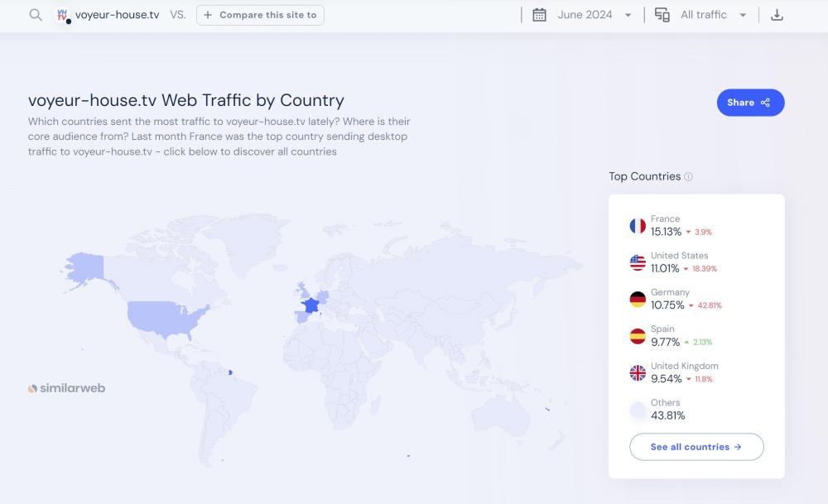Open the June 2024 date dropdown
This screenshot has height=504, width=828.
pos(595,15)
